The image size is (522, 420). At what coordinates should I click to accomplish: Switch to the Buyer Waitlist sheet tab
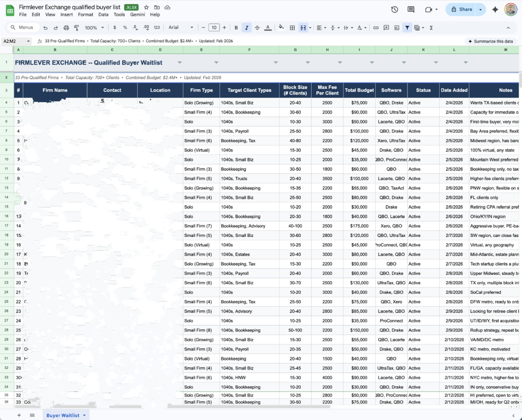(63, 415)
